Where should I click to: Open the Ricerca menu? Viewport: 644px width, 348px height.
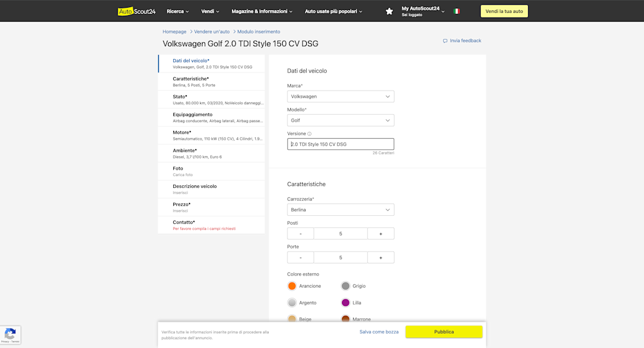coord(177,11)
